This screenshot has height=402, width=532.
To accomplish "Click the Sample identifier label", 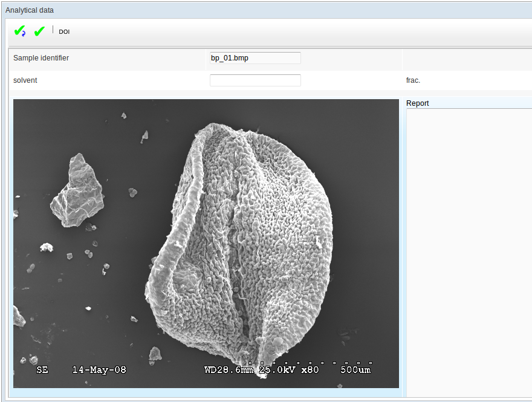I will (41, 58).
